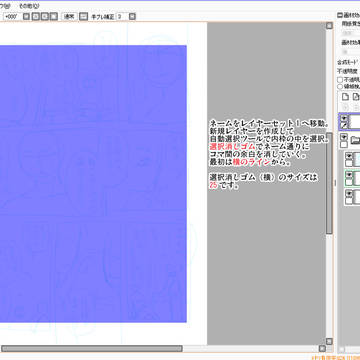Click the 合成モード label
This screenshot has width=360, height=360.
(x=348, y=62)
